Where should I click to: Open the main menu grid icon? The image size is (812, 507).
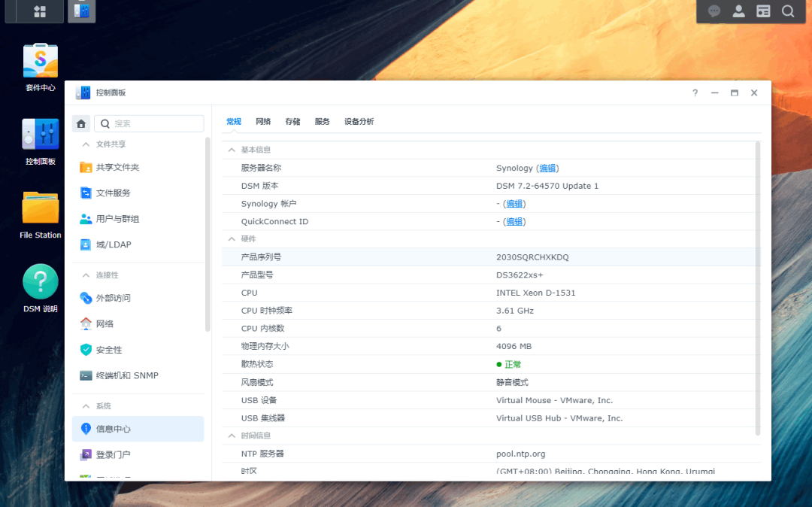[40, 11]
